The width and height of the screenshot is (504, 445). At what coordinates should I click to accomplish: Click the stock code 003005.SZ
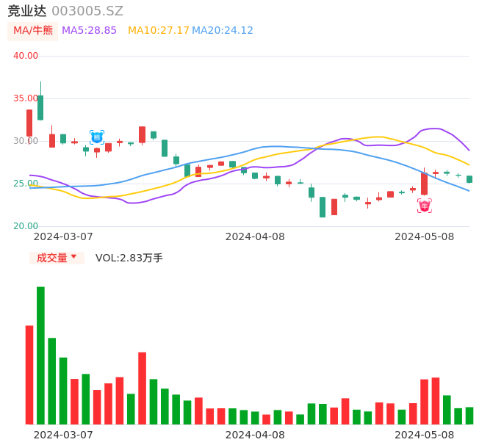click(87, 11)
